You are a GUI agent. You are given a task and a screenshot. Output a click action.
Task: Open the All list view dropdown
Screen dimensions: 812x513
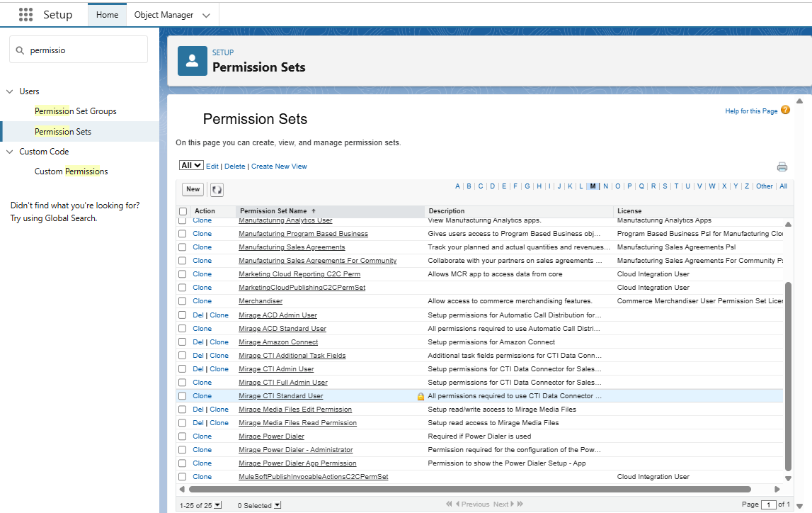coord(190,164)
